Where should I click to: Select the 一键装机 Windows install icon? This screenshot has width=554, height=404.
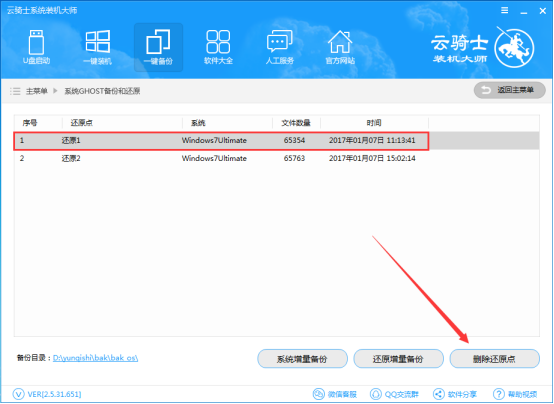pos(98,47)
